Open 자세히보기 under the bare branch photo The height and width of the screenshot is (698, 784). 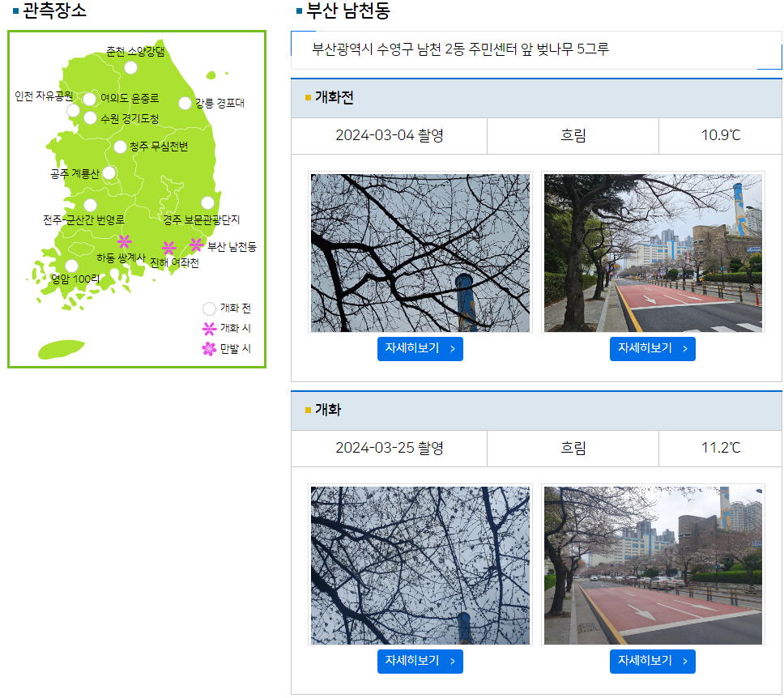[x=420, y=348]
